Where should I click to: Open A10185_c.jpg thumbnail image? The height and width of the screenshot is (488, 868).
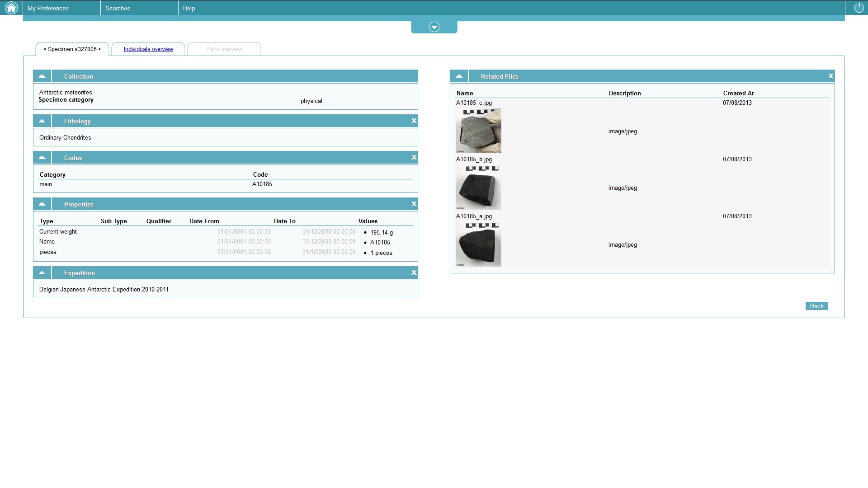pos(478,131)
